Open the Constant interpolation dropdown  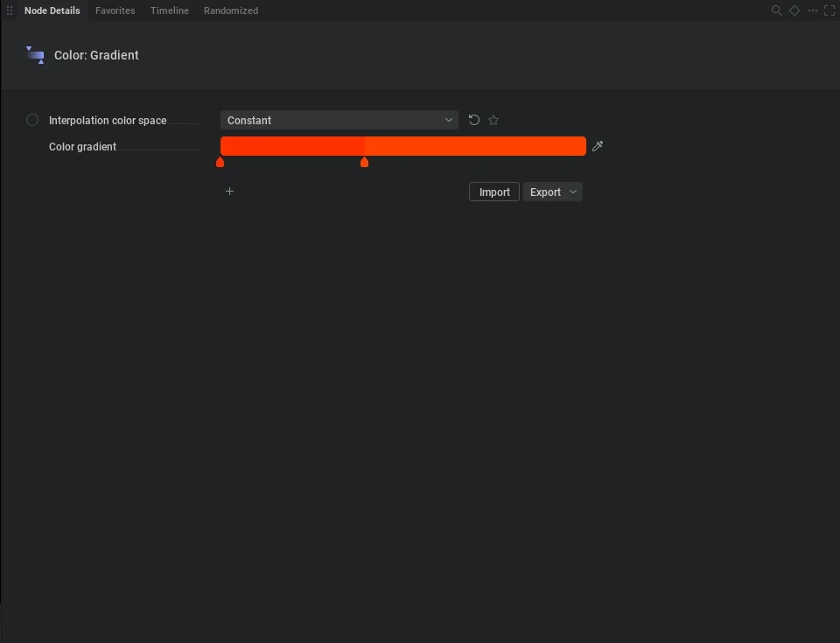(339, 120)
